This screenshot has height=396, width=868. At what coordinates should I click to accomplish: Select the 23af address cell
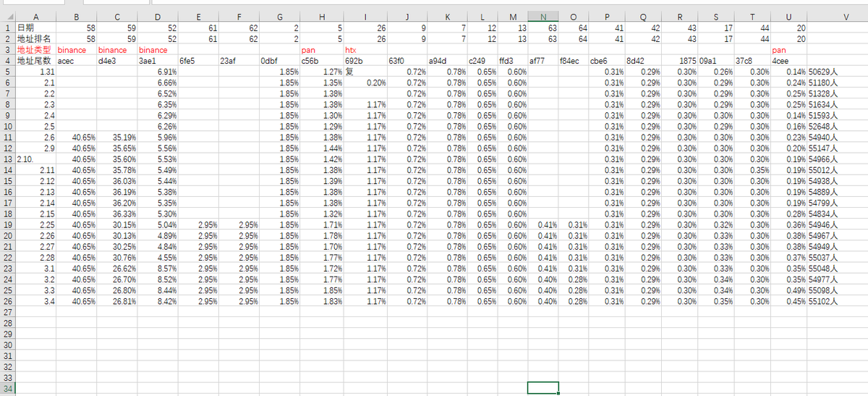239,61
